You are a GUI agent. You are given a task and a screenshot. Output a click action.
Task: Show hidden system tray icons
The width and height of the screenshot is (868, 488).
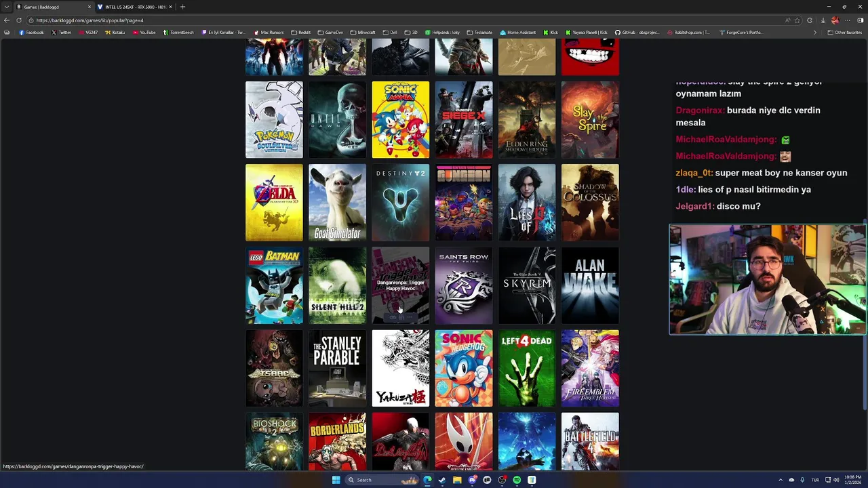coord(781,480)
